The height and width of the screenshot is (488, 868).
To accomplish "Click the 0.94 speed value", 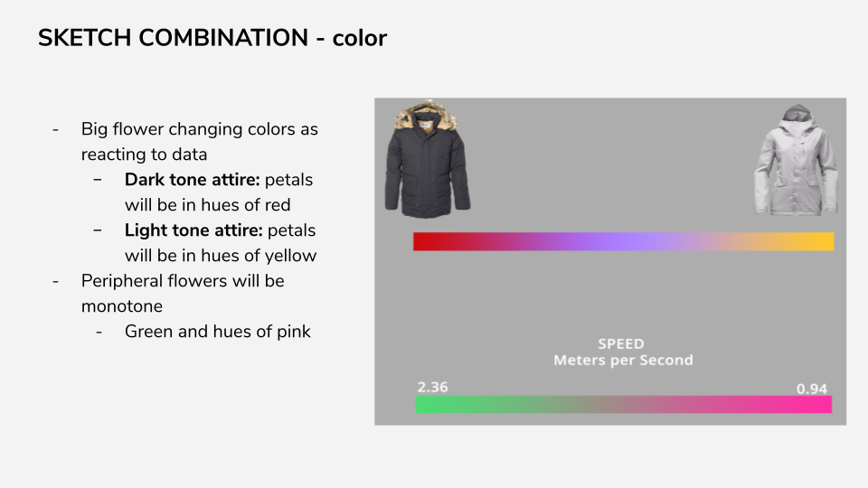I will click(x=812, y=389).
